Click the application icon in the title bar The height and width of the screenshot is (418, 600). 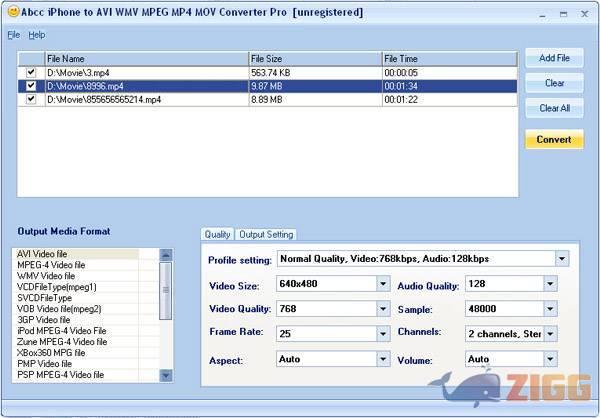point(9,10)
